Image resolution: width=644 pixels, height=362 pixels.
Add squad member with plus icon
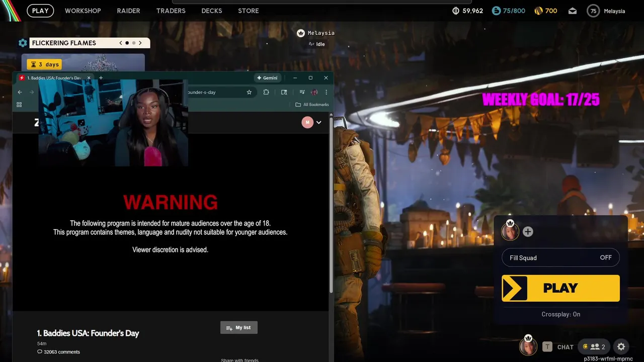click(x=528, y=232)
